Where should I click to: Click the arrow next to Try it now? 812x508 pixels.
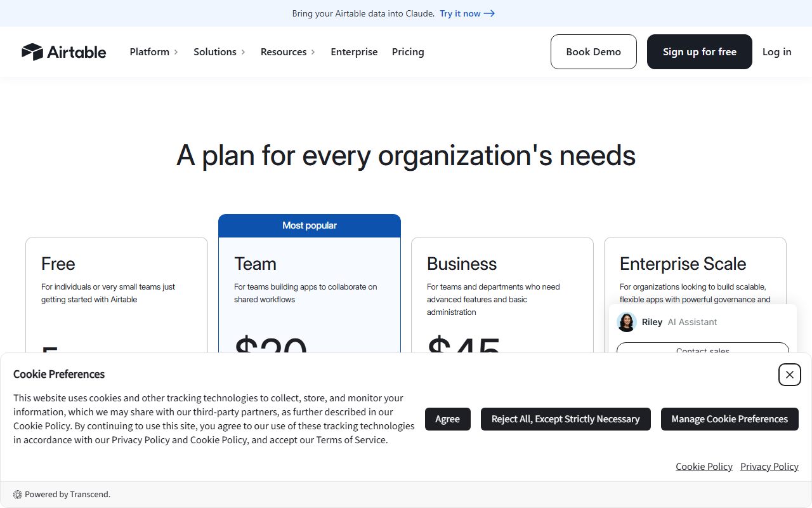489,13
